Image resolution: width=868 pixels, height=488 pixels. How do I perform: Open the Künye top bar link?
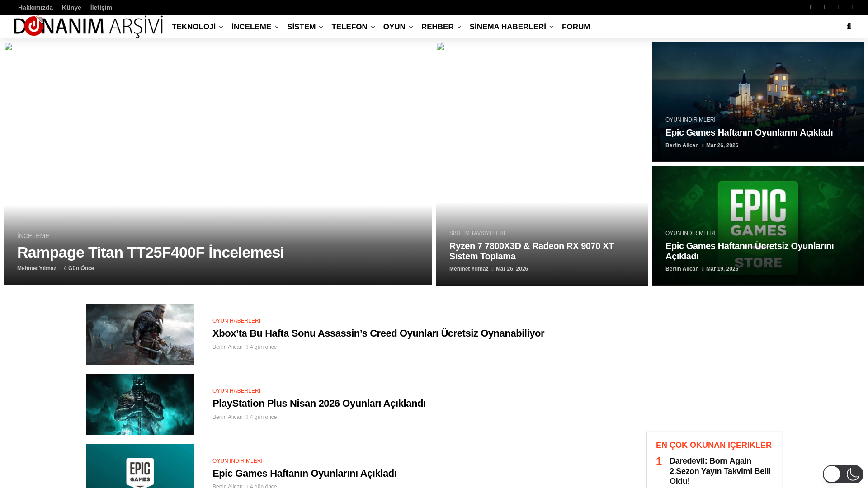(71, 8)
